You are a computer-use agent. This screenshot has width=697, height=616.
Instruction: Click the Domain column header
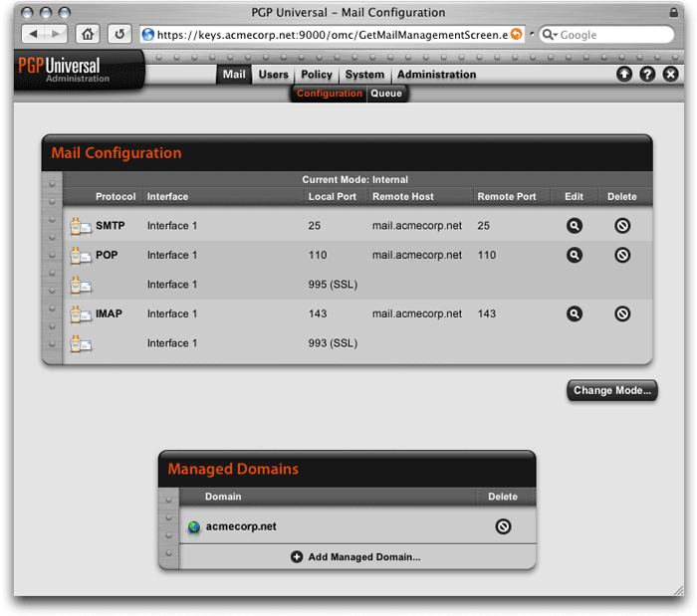(x=223, y=497)
